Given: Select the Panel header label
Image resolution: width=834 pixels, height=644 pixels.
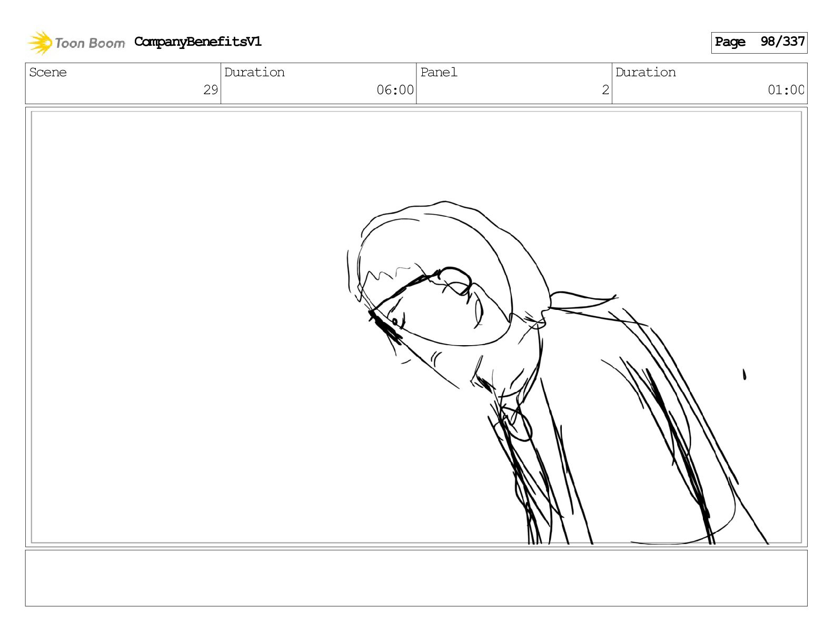Looking at the screenshot, I should pyautogui.click(x=439, y=72).
